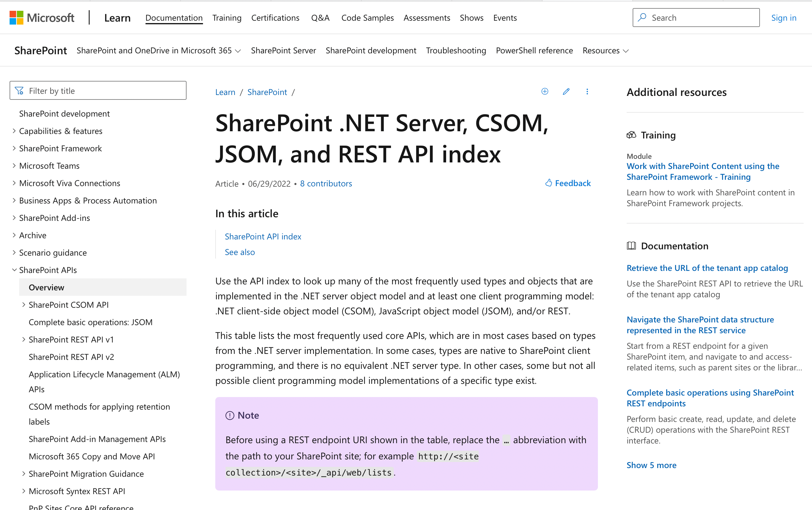Select Overview in the sidebar tree
The image size is (812, 510).
(x=103, y=287)
